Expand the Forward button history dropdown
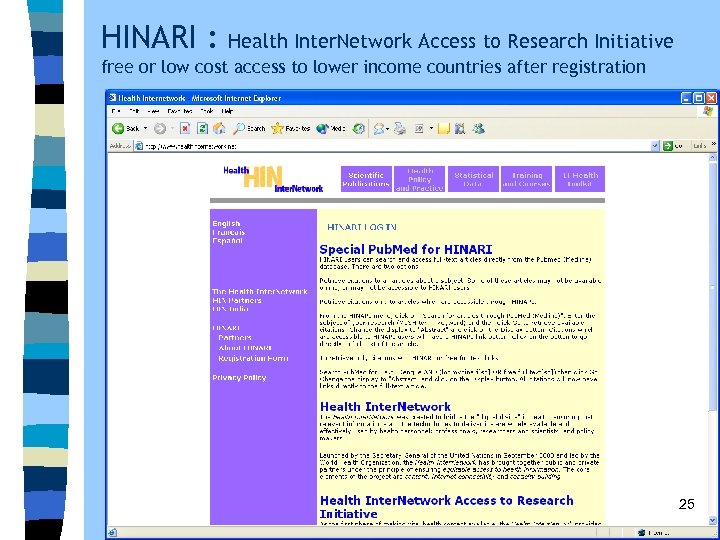The width and height of the screenshot is (720, 540). 172,129
